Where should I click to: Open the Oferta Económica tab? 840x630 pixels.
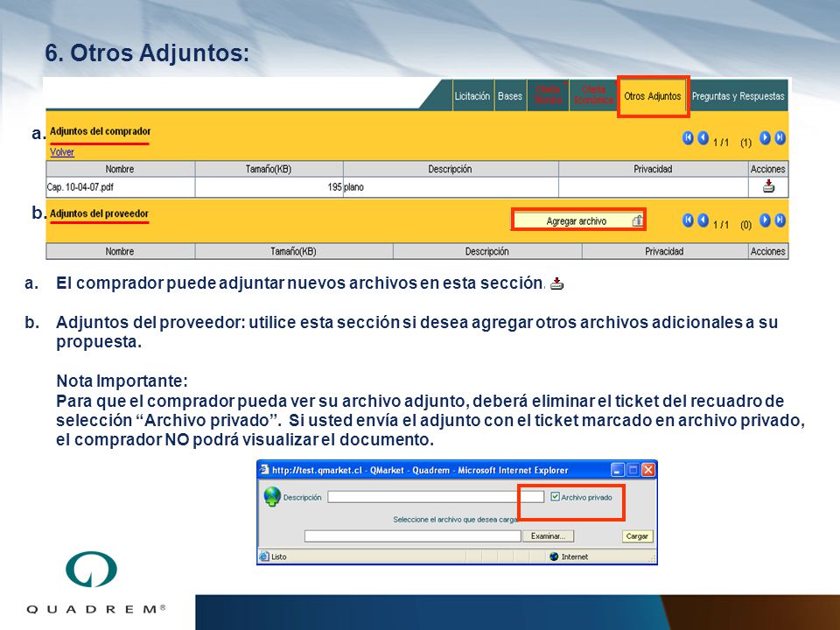(593, 94)
